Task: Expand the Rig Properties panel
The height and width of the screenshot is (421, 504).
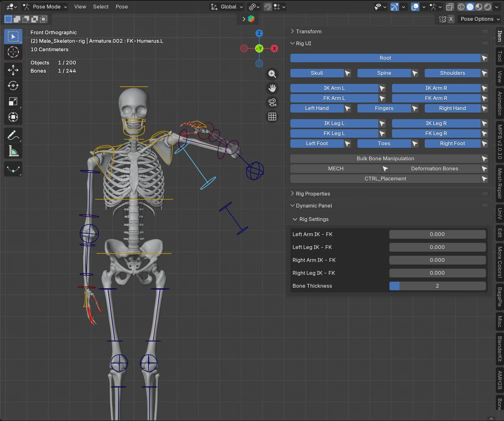Action: (x=312, y=194)
